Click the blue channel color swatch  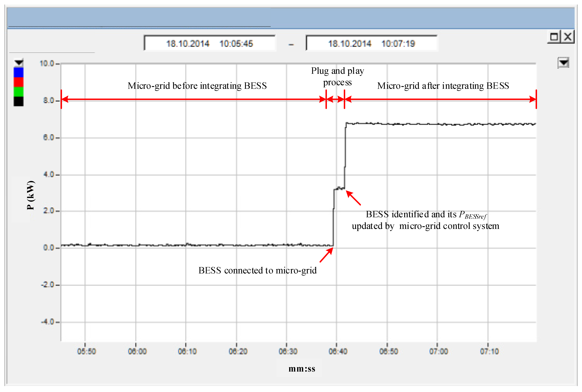[18, 72]
